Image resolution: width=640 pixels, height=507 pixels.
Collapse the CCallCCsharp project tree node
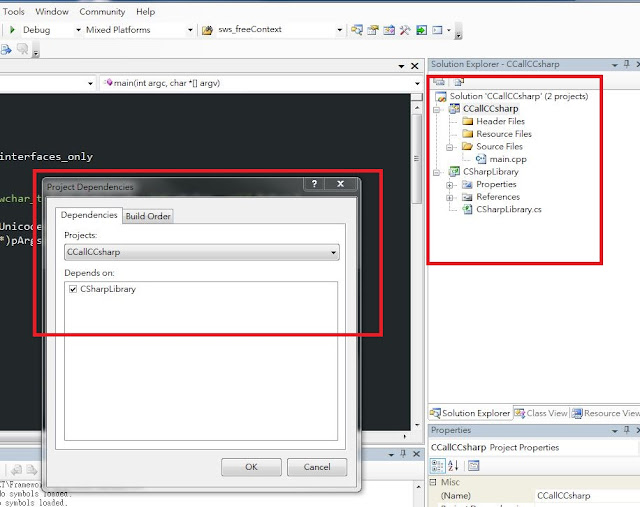coord(436,109)
